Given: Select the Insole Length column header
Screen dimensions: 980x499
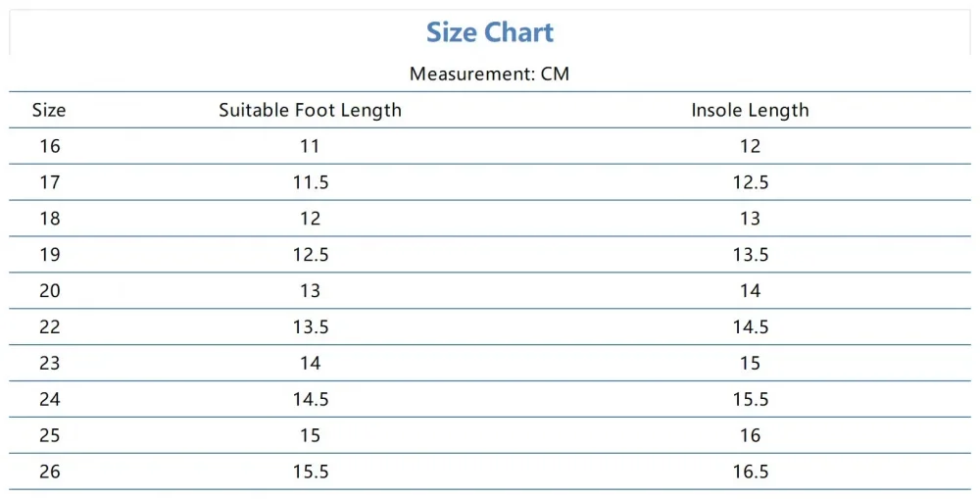Looking at the screenshot, I should 750,110.
